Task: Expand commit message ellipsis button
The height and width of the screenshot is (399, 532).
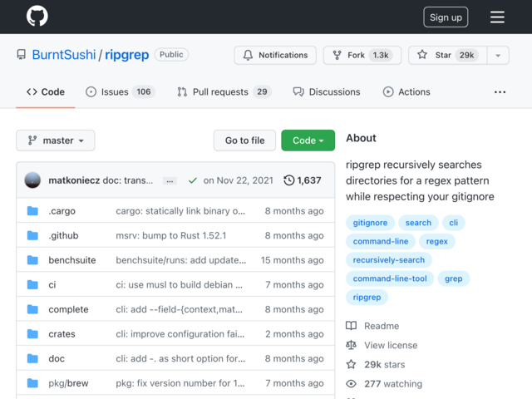Action: [x=170, y=181]
